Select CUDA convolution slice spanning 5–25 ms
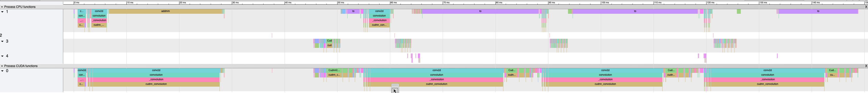The image size is (868, 93). (156, 75)
